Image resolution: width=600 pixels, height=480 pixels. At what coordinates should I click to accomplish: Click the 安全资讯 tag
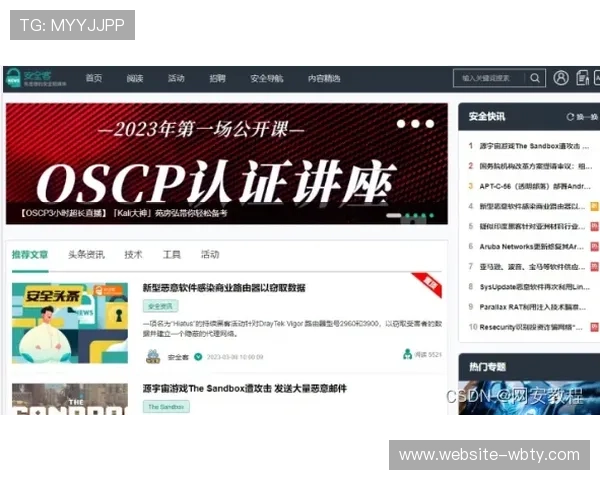click(x=160, y=306)
